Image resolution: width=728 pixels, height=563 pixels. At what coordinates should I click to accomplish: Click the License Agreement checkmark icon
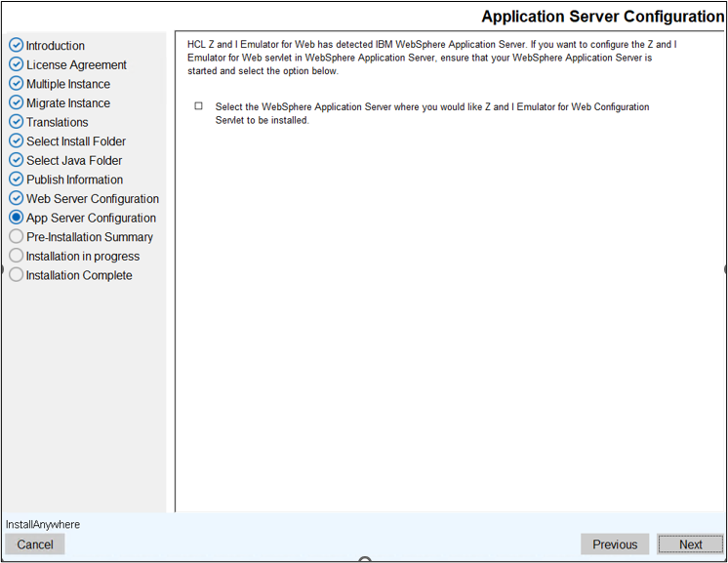pyautogui.click(x=17, y=64)
